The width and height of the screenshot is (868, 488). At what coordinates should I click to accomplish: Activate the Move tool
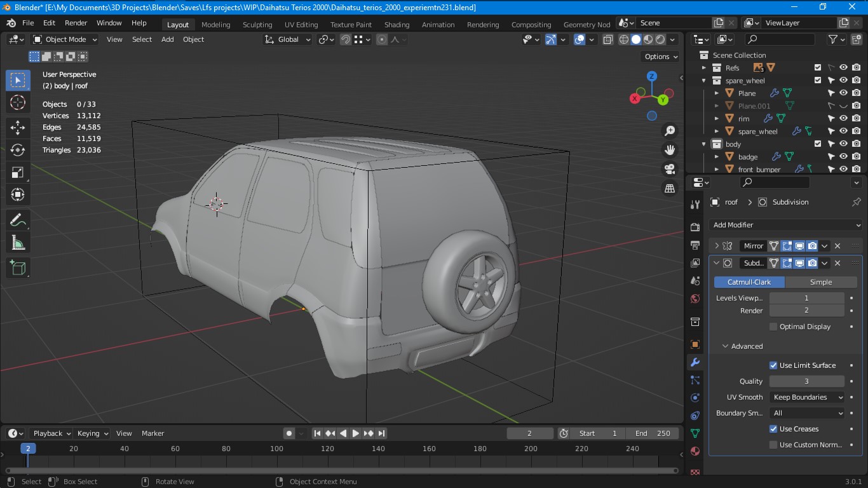coord(18,128)
